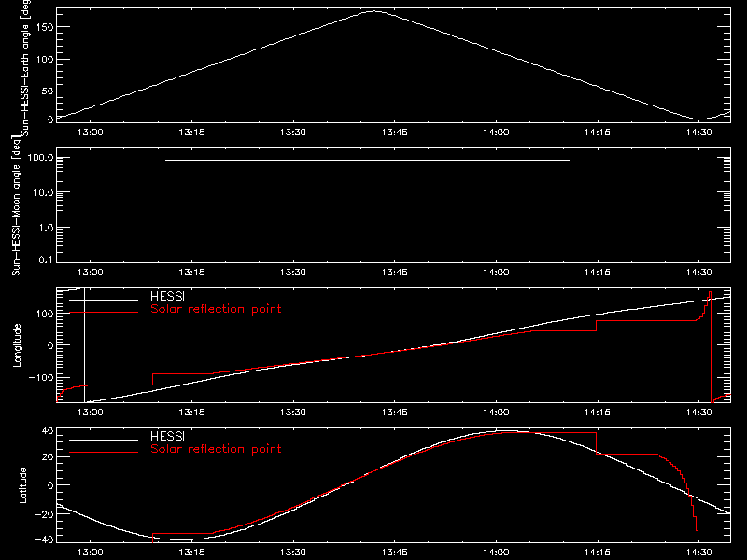Click 13:45 time label under Earth angle plot
The width and height of the screenshot is (747, 560).
pos(394,133)
